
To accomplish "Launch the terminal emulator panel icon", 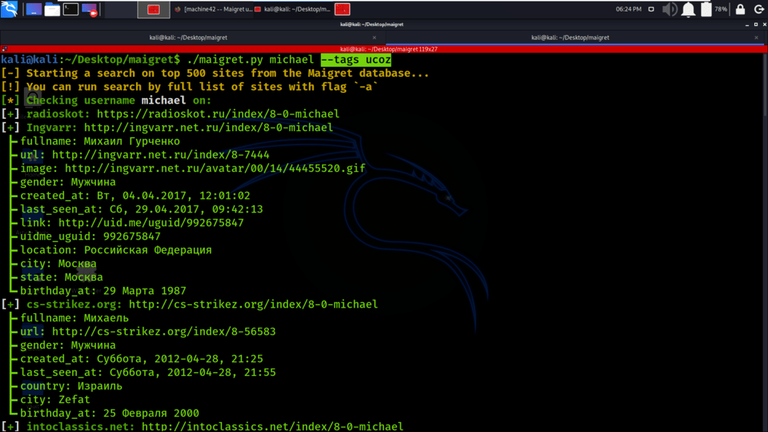I will pos(71,9).
